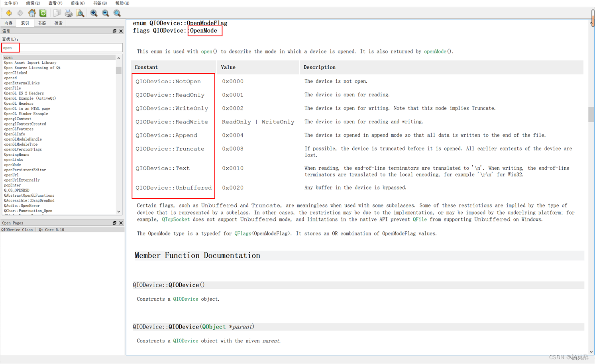Select 'openPersistentEditor' index entry
Screen dimensions: 595x364
tap(25, 170)
